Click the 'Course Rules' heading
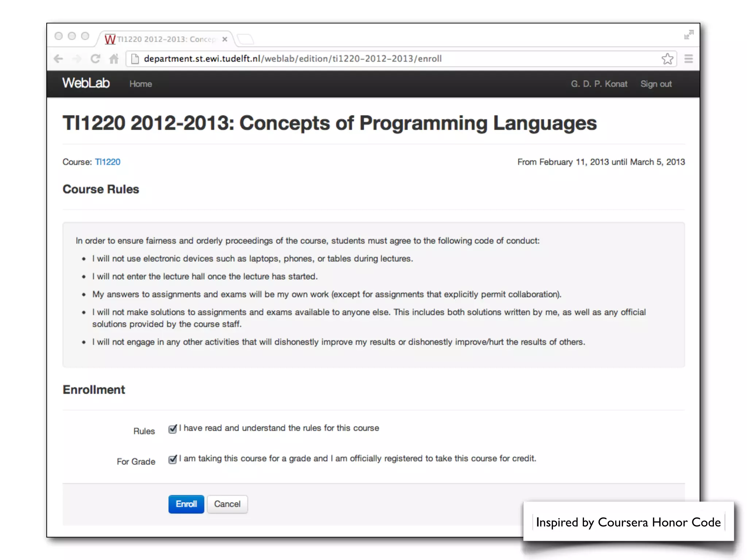The width and height of the screenshot is (747, 560). [101, 189]
